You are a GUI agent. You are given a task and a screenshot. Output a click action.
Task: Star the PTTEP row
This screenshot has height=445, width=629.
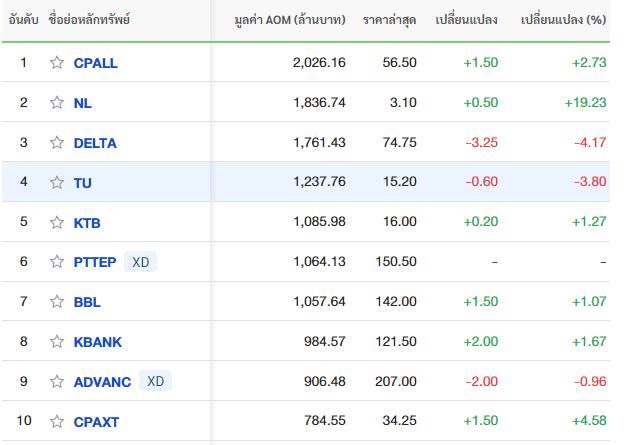[x=57, y=262]
